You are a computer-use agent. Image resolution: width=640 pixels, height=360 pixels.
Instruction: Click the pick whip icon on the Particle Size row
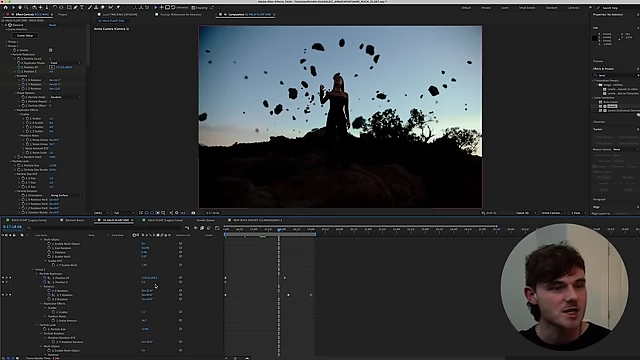tap(180, 329)
